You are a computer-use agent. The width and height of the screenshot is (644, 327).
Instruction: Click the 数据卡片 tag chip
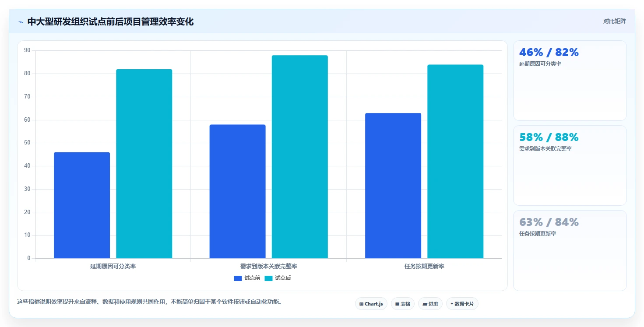(462, 304)
